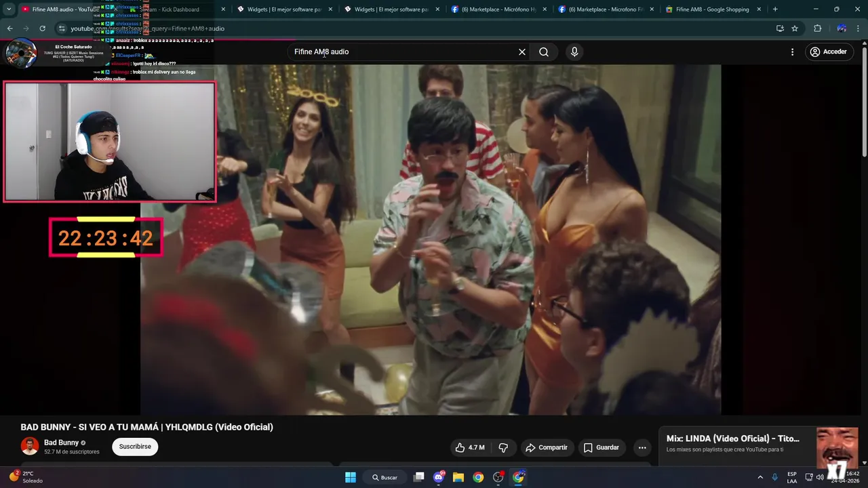Like the video with thumbs up

pos(469,447)
